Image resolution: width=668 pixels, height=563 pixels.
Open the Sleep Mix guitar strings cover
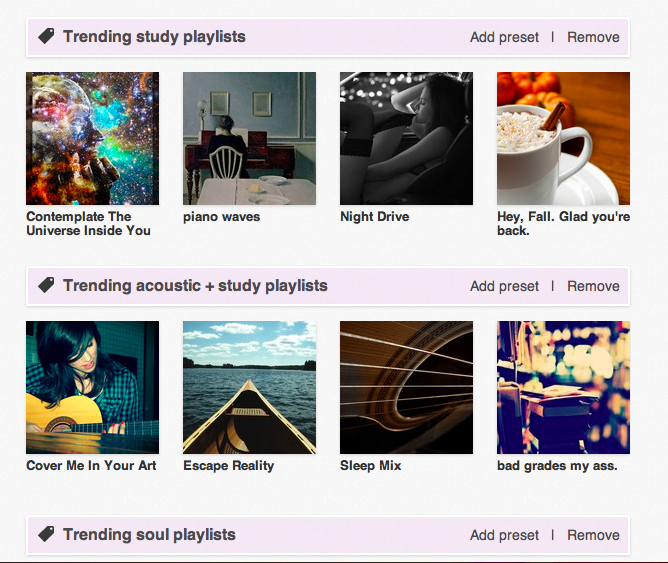(406, 387)
